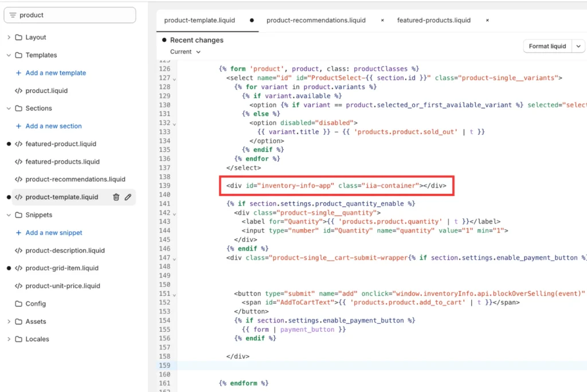Click plus icon for new template
The width and height of the screenshot is (587, 392).
point(18,73)
